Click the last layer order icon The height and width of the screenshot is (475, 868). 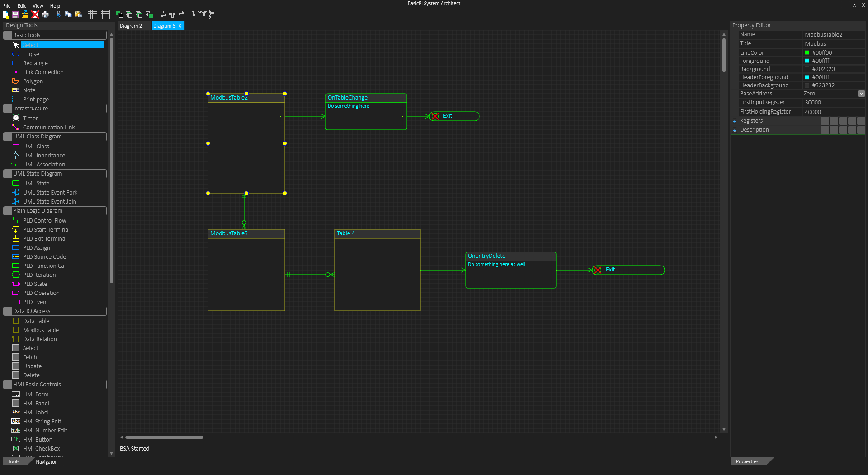coord(149,14)
